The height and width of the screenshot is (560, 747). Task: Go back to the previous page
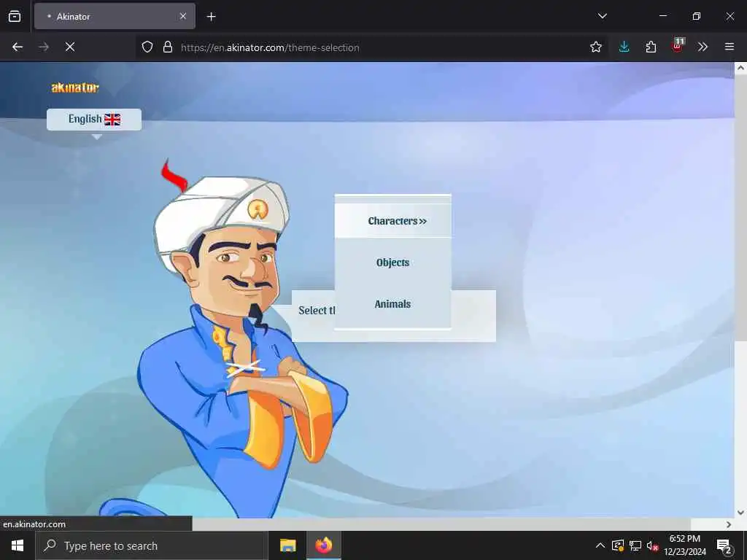[x=18, y=47]
